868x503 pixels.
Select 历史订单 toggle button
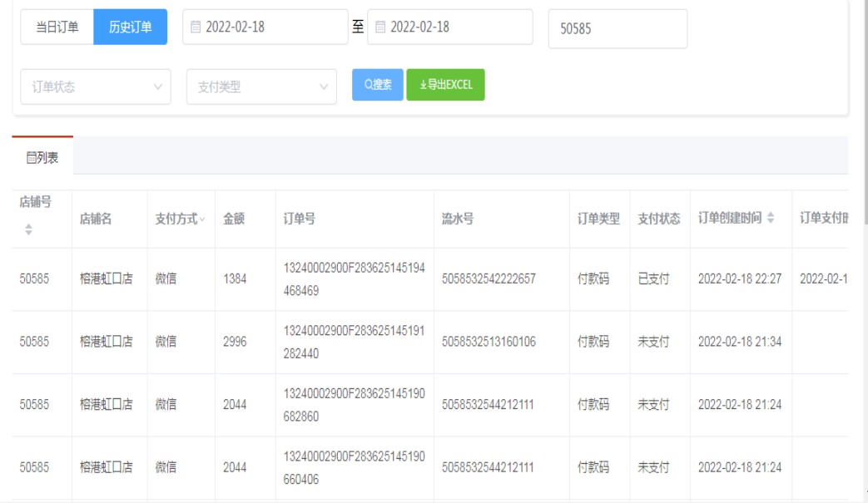click(x=130, y=27)
